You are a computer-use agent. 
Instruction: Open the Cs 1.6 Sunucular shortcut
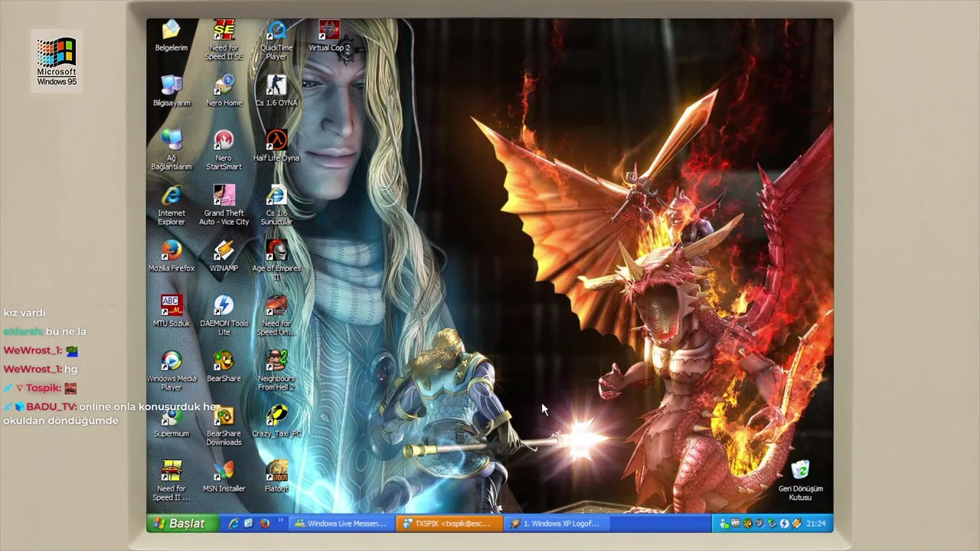(276, 206)
